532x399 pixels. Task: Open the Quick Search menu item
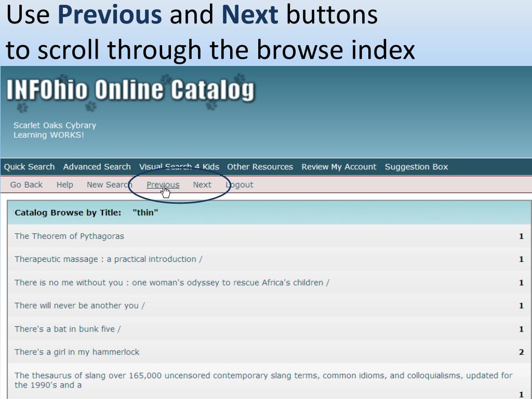click(29, 167)
